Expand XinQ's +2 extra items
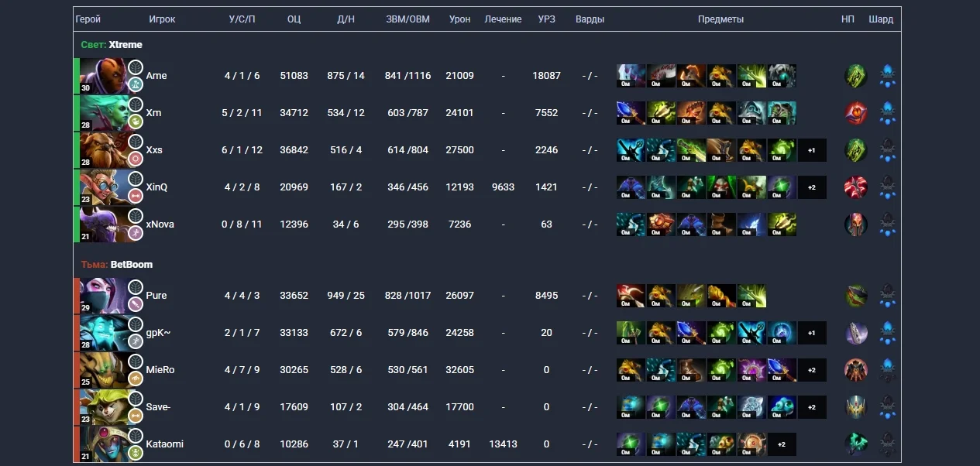 click(812, 187)
